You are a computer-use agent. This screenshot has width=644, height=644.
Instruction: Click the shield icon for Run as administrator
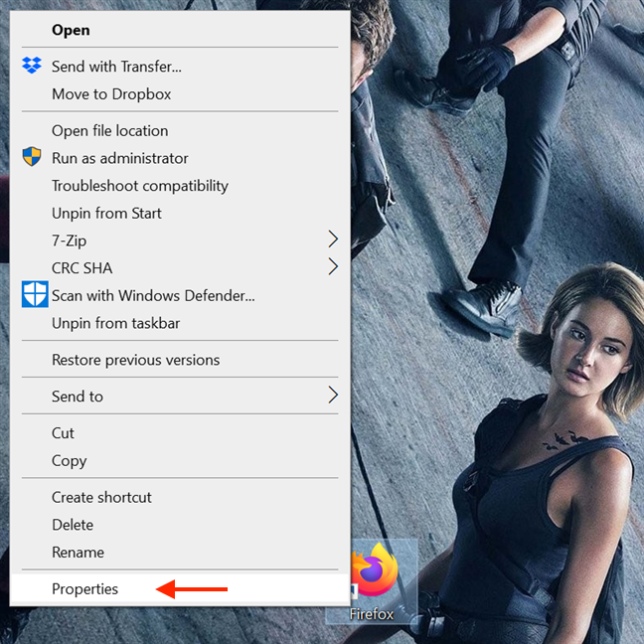[32, 156]
